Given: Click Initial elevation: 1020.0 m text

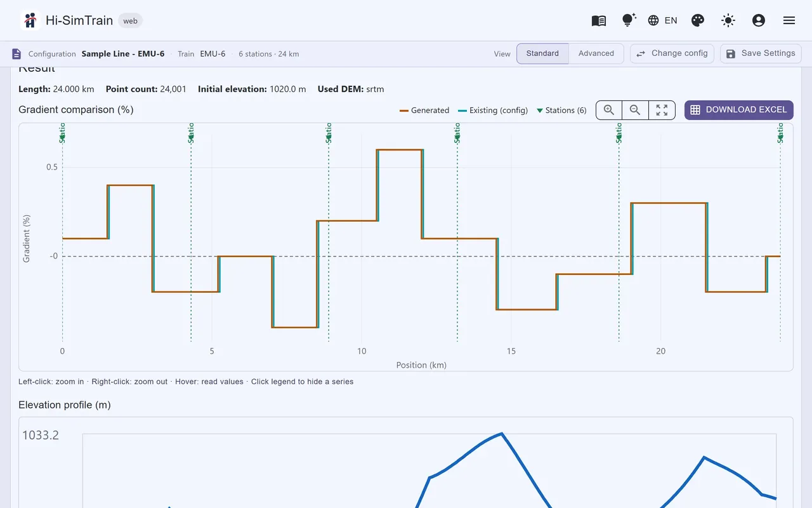Looking at the screenshot, I should coord(252,90).
